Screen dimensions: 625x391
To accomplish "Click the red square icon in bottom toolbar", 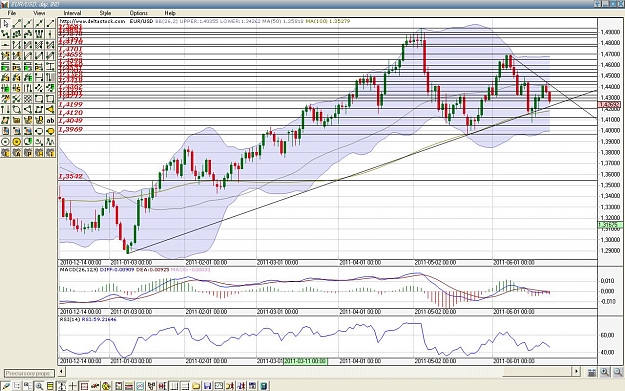I will [x=84, y=386].
